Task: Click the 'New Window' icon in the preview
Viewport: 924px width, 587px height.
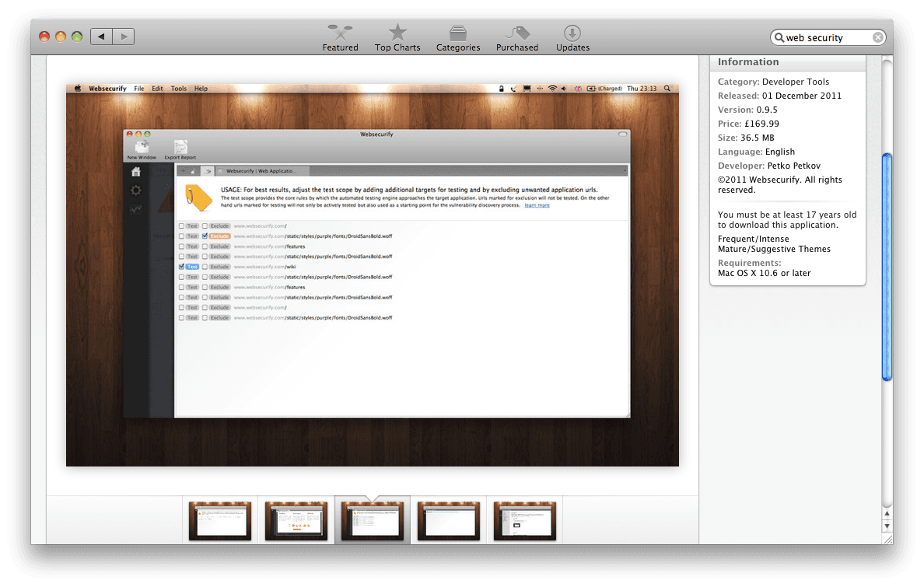Action: [x=142, y=150]
